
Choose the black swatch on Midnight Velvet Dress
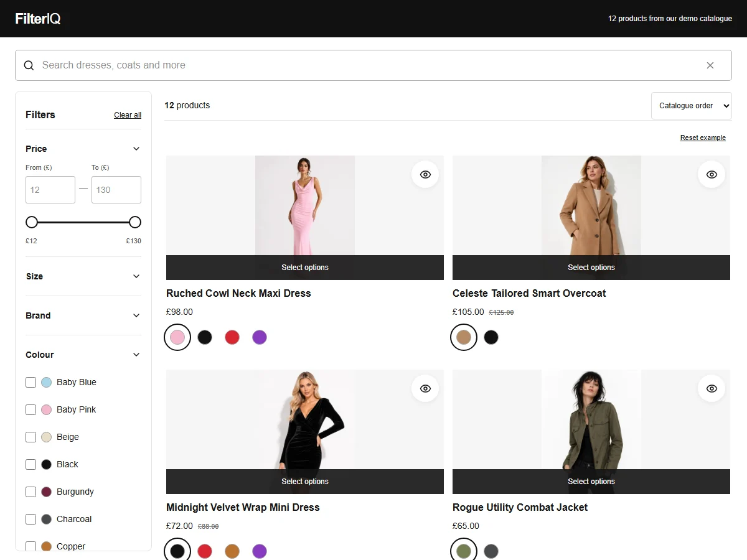click(177, 551)
